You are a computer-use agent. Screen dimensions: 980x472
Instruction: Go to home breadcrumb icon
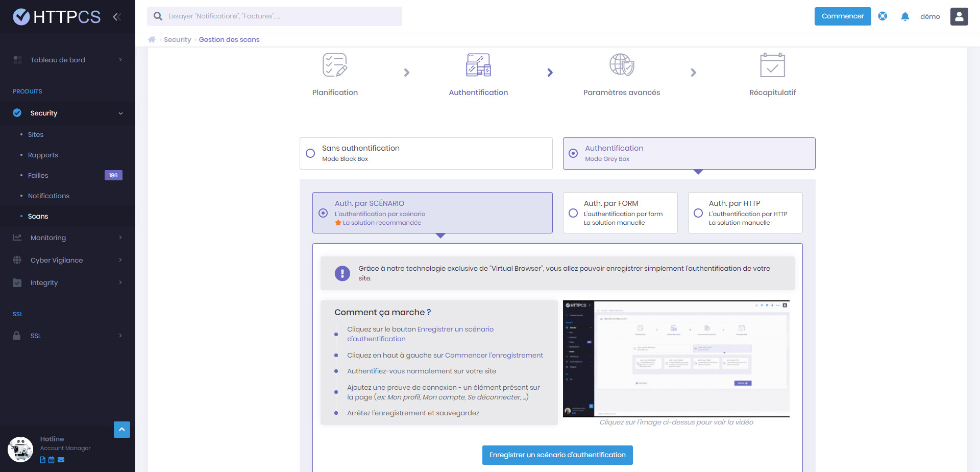tap(152, 39)
